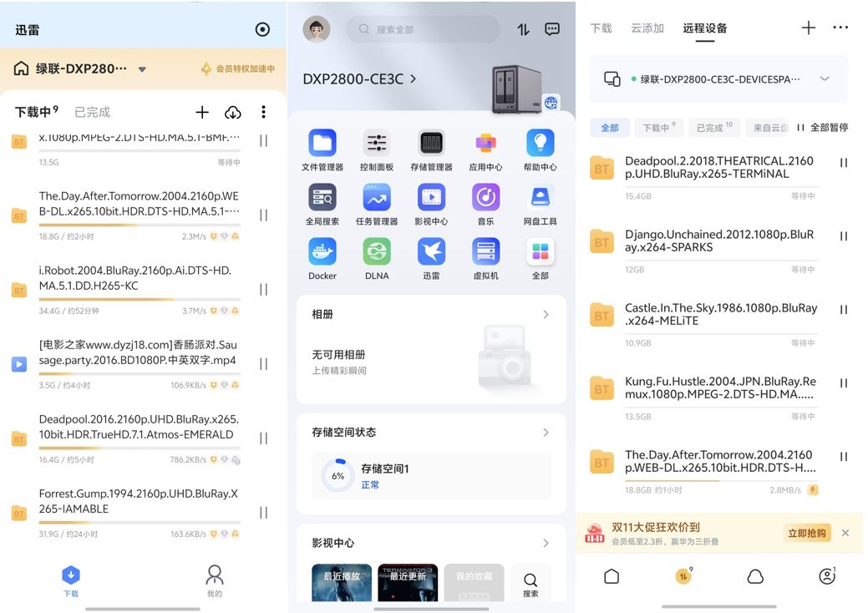Tap the globe icon on the NAS device image
868x613 pixels.
(x=551, y=103)
